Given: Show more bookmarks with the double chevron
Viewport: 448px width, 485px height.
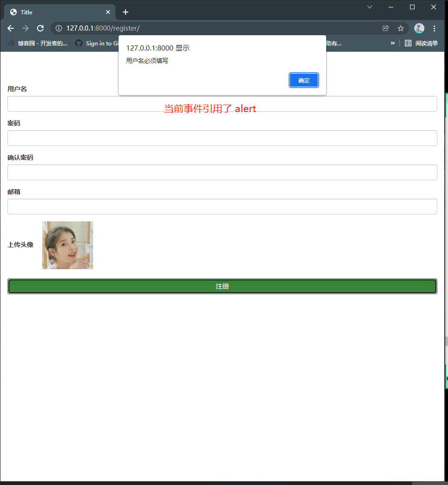Looking at the screenshot, I should 392,43.
